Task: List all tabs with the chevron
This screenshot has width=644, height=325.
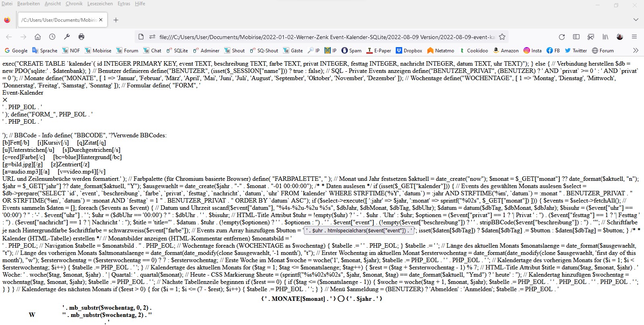Action: (x=636, y=20)
